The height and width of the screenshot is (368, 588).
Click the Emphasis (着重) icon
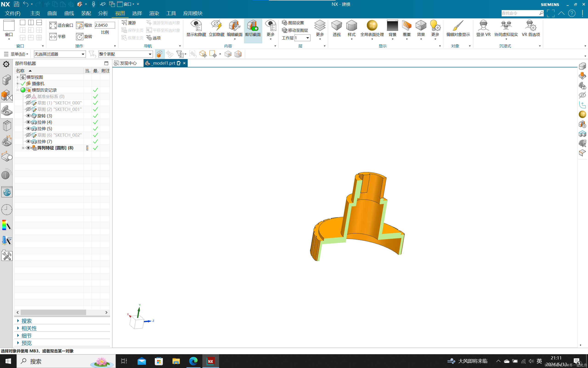(x=407, y=25)
